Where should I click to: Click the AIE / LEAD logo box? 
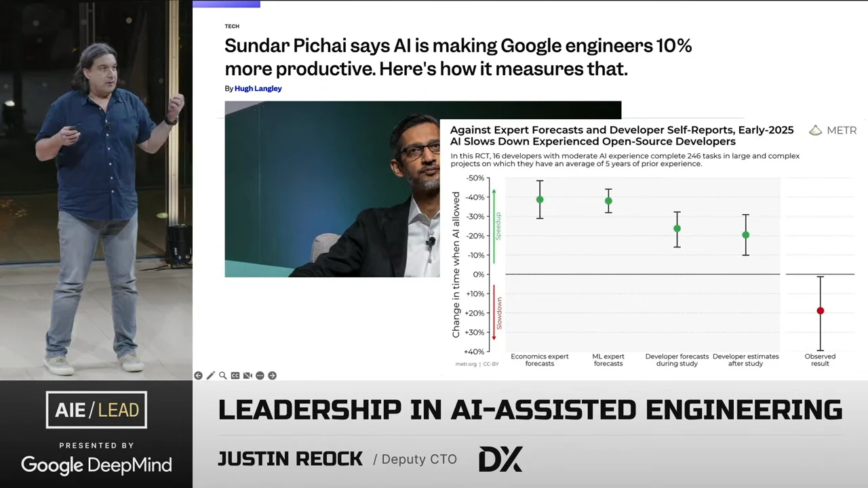pyautogui.click(x=96, y=410)
